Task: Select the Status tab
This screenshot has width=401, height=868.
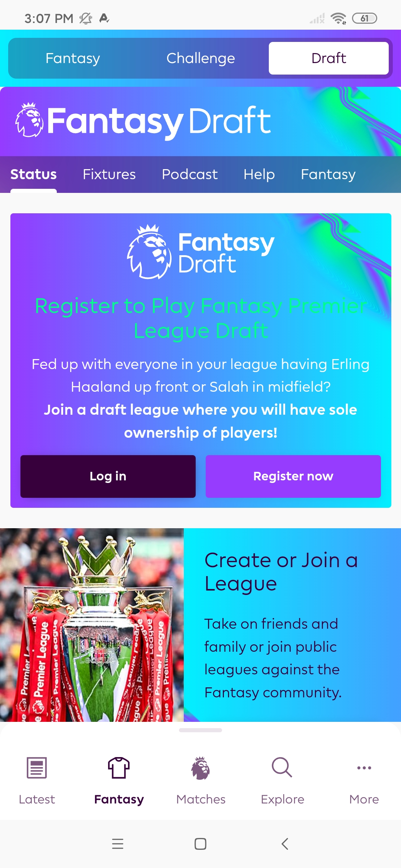Action: [x=33, y=174]
